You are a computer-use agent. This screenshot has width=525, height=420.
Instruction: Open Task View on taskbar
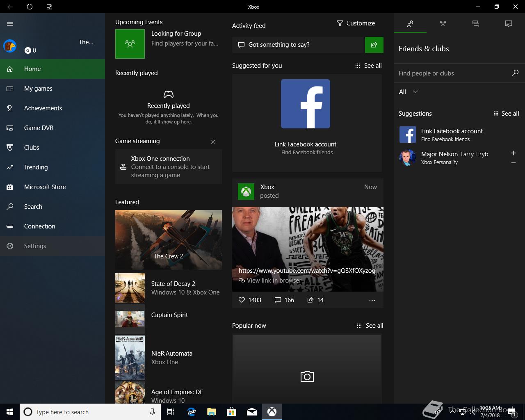[171, 412]
